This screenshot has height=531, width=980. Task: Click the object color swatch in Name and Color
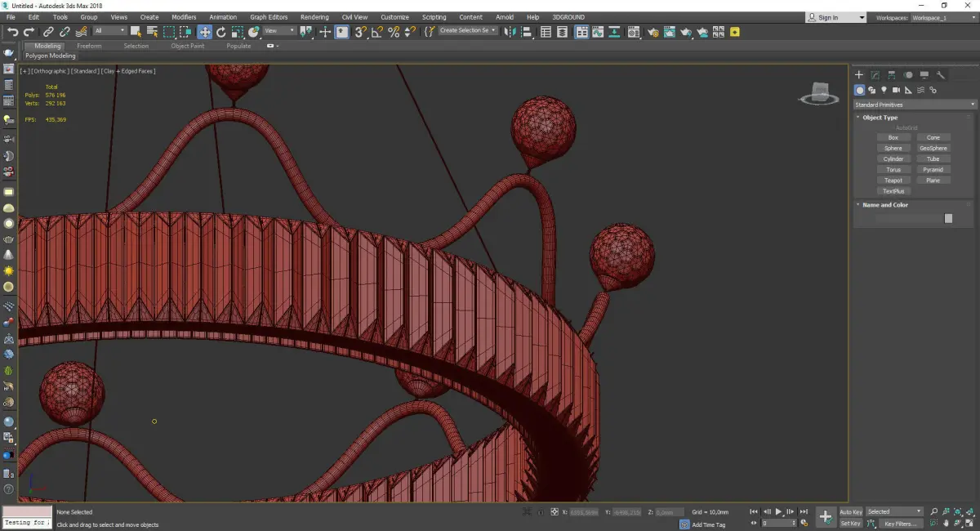[x=948, y=218]
